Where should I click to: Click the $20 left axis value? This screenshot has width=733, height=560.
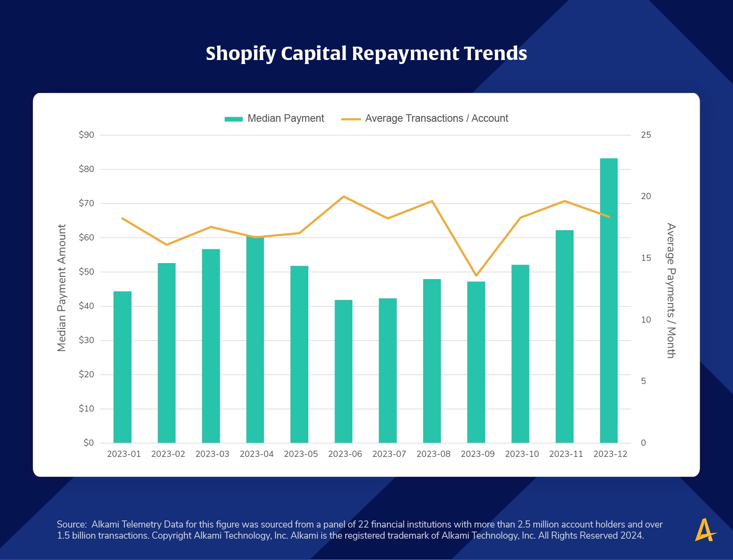point(87,374)
